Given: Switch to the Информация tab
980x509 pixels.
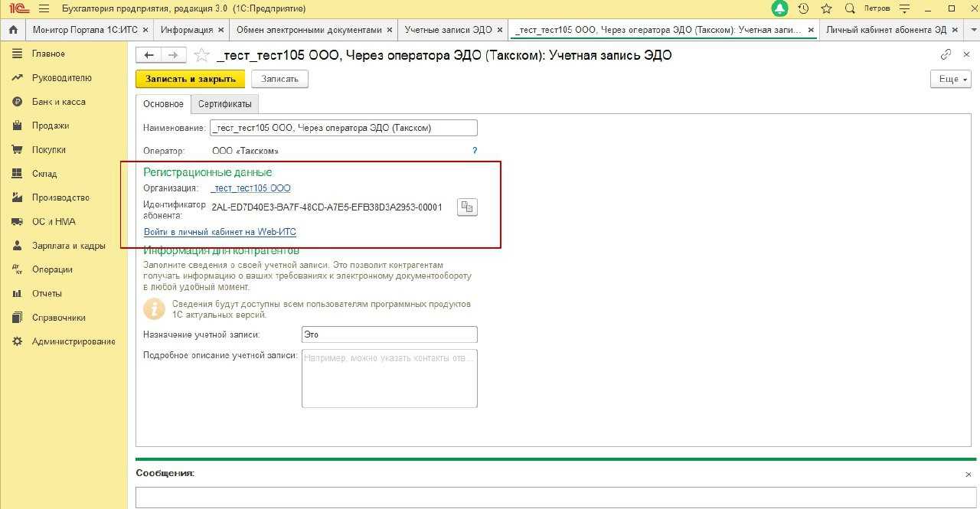Looking at the screenshot, I should tap(187, 30).
